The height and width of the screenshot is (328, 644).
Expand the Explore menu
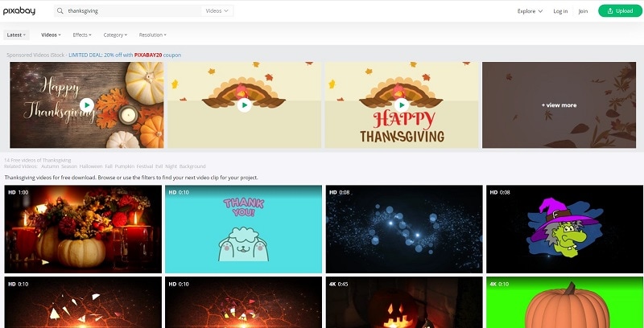(x=530, y=11)
